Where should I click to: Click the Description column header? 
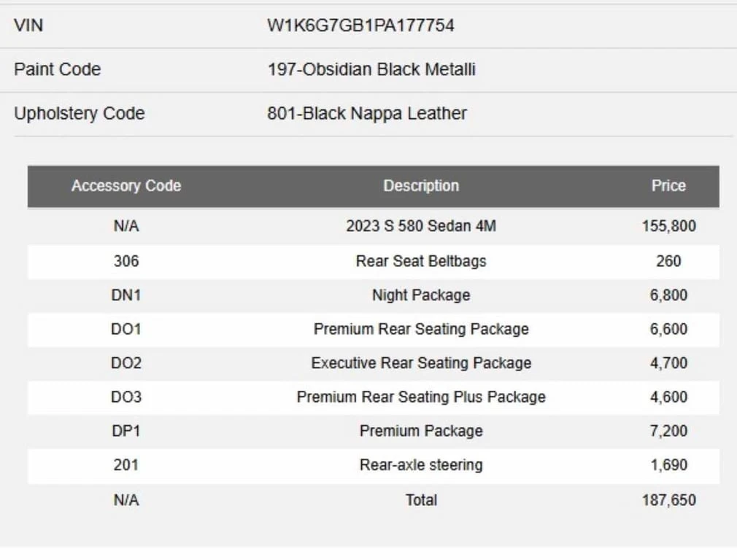click(x=421, y=186)
